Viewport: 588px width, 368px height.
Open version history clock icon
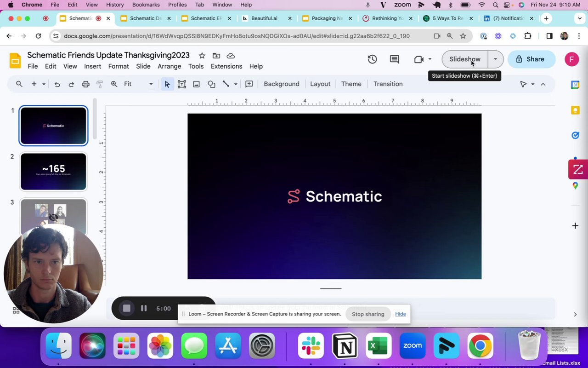pyautogui.click(x=372, y=59)
